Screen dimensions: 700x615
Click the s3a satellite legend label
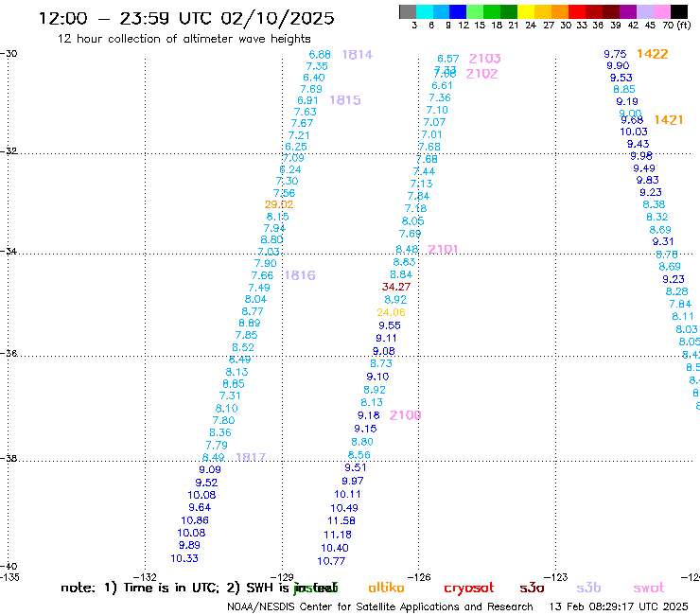click(532, 588)
